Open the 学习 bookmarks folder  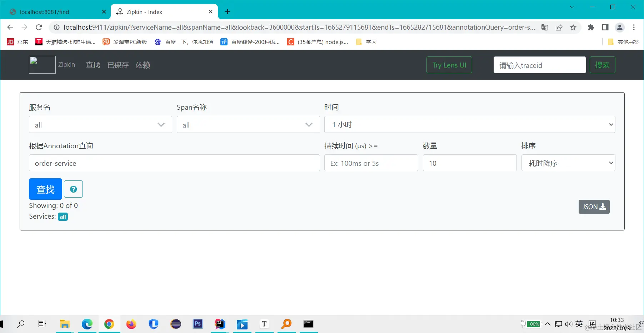coord(366,42)
